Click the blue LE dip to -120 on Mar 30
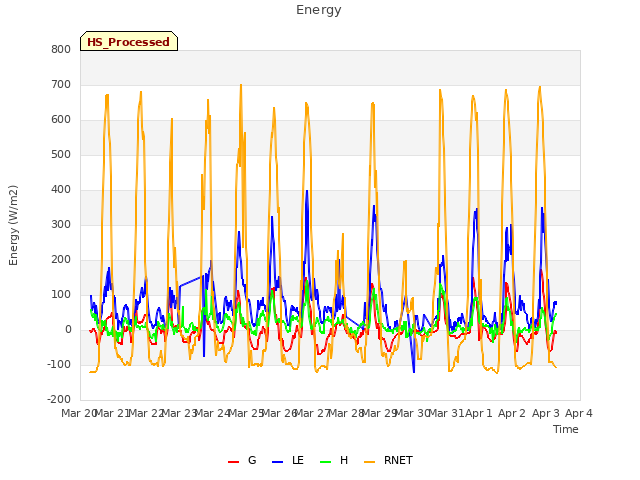This screenshot has height=480, width=640. [x=414, y=372]
